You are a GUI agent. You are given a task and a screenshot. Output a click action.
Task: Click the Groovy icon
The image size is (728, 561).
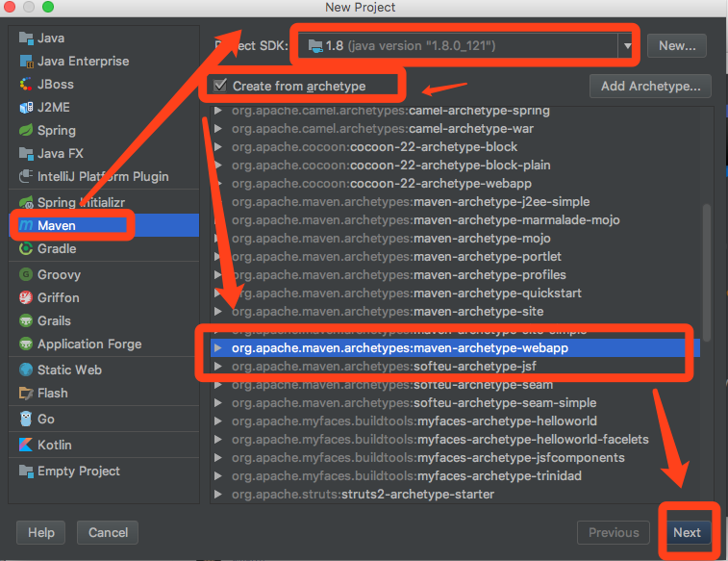click(26, 274)
